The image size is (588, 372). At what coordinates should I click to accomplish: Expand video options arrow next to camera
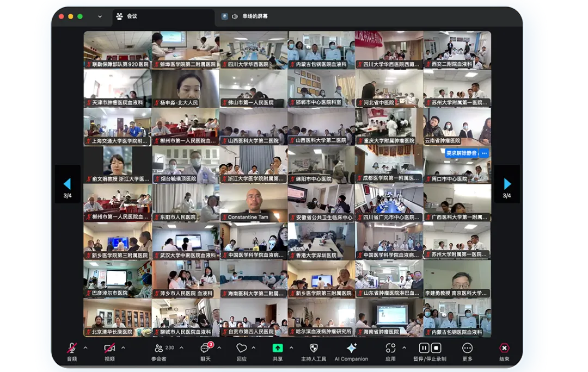click(x=124, y=348)
